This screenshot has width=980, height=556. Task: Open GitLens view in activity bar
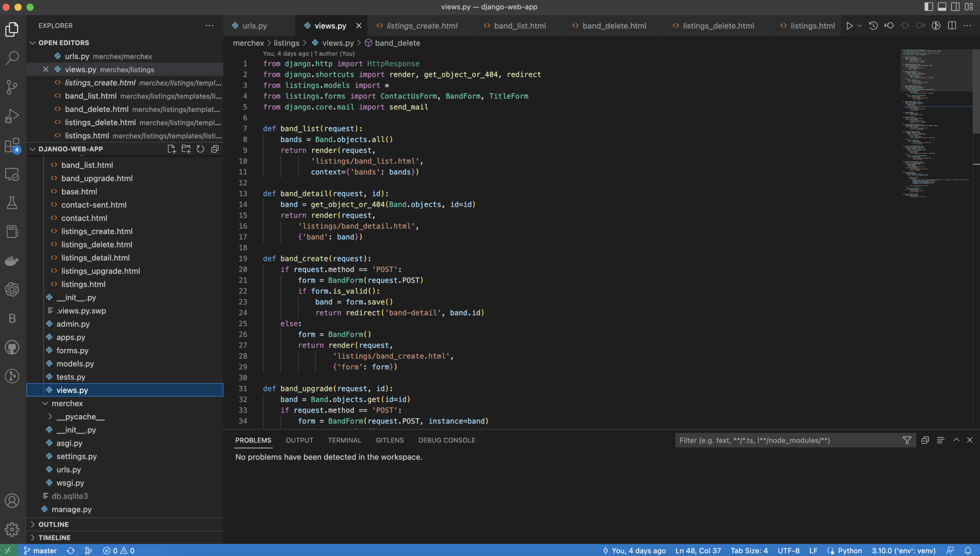[x=12, y=376]
